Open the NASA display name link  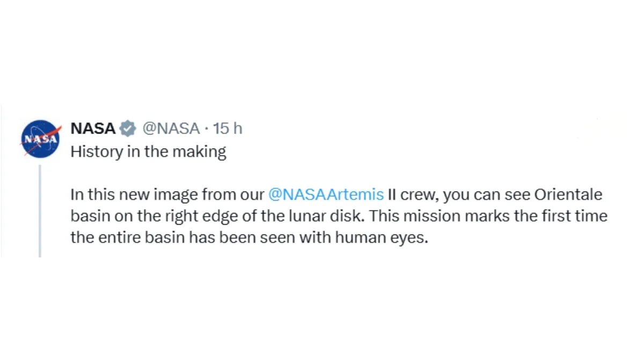[x=93, y=129]
